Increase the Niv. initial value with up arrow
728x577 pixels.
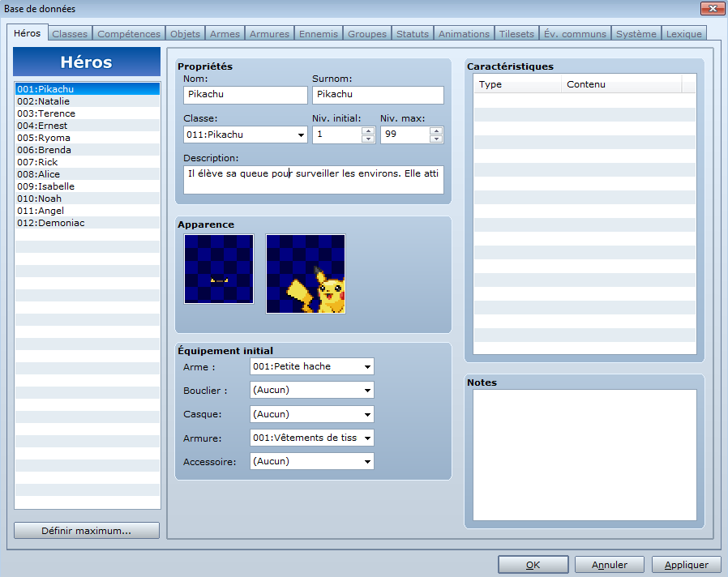[368, 130]
